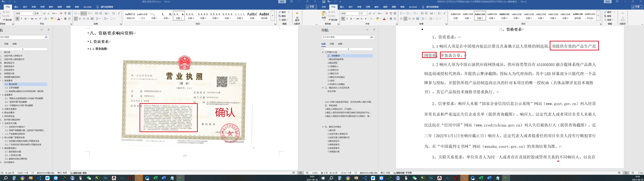The height and width of the screenshot is (181, 644).
Task: Open WeChat from the left monitor taskbar
Action: [x=89, y=178]
